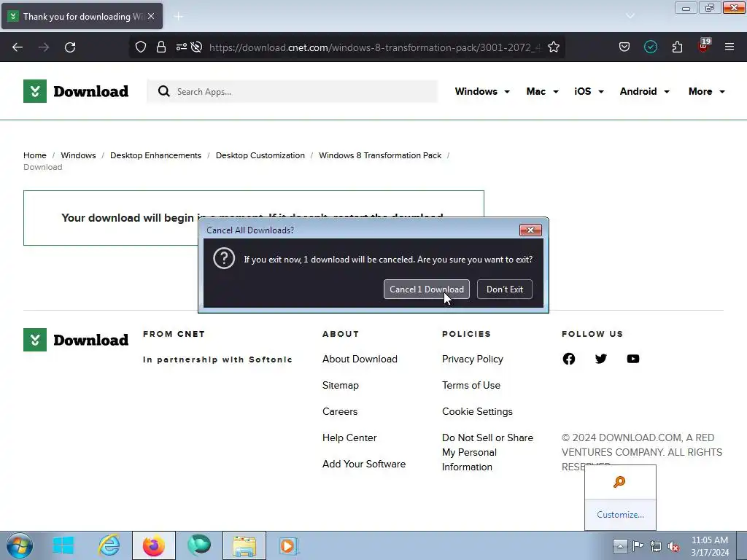
Task: Open the Terms of Use link
Action: (471, 385)
